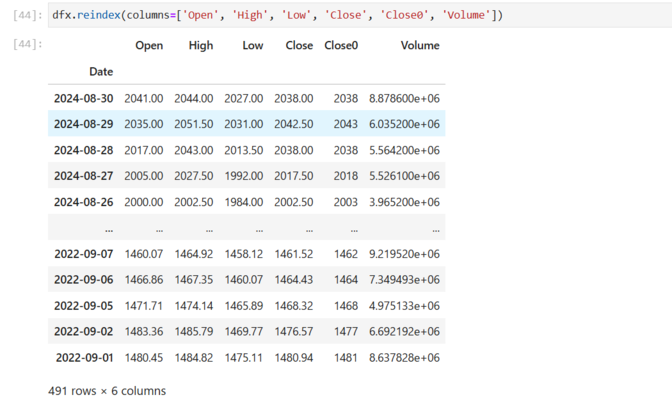This screenshot has width=672, height=402.
Task: Click the Close0 column header
Action: click(341, 46)
